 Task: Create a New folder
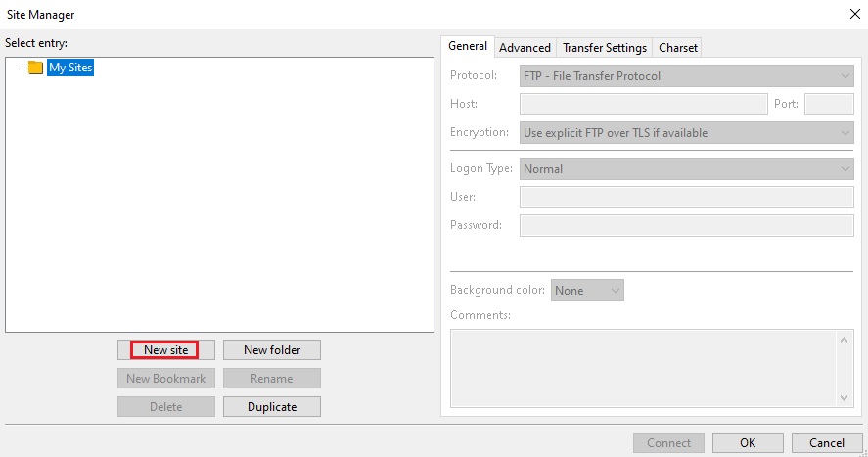(x=272, y=350)
